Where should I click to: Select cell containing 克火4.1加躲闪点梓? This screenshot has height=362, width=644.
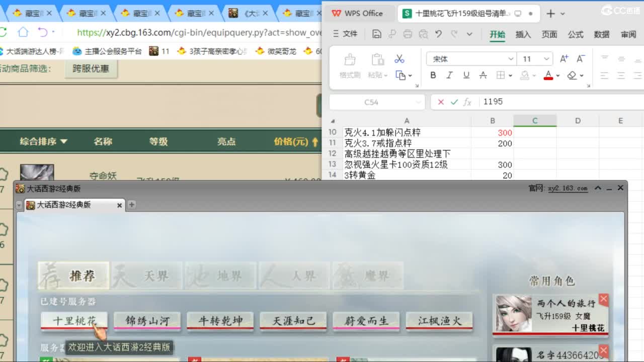click(x=407, y=133)
